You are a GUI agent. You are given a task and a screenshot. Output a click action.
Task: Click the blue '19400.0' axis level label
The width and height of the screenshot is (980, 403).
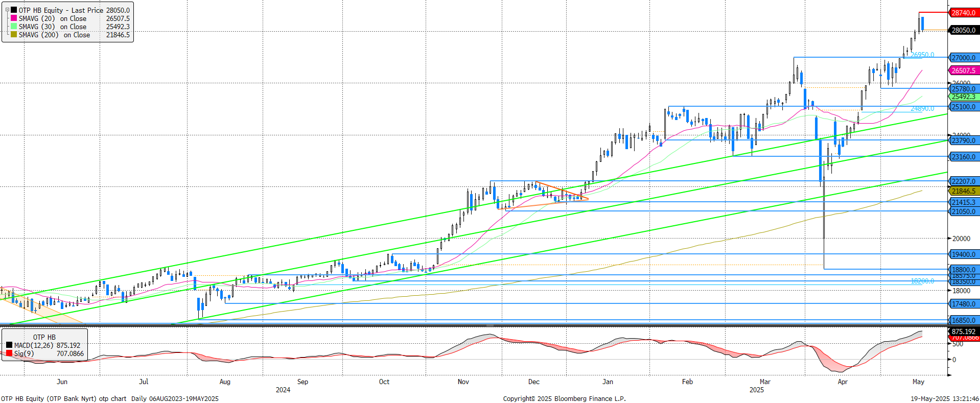point(964,254)
